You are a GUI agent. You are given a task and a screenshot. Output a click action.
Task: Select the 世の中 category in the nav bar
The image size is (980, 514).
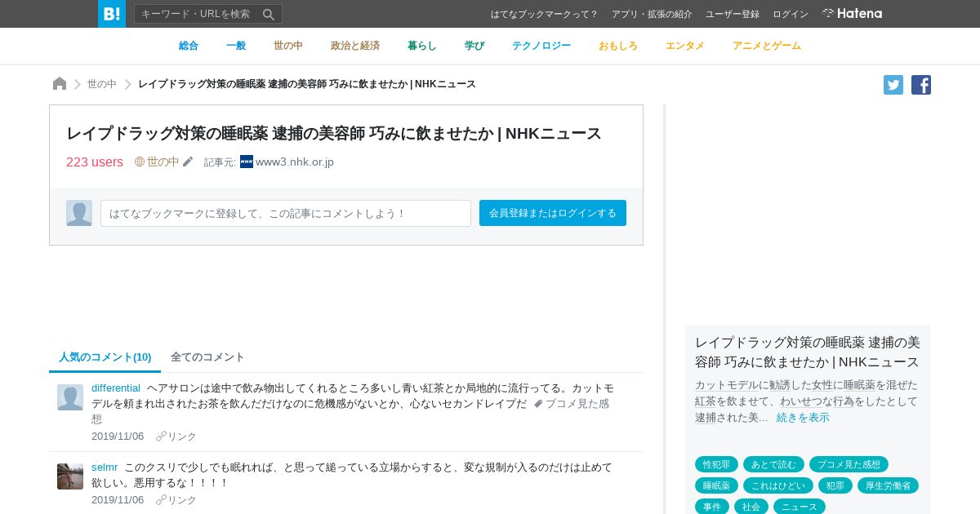(x=288, y=46)
